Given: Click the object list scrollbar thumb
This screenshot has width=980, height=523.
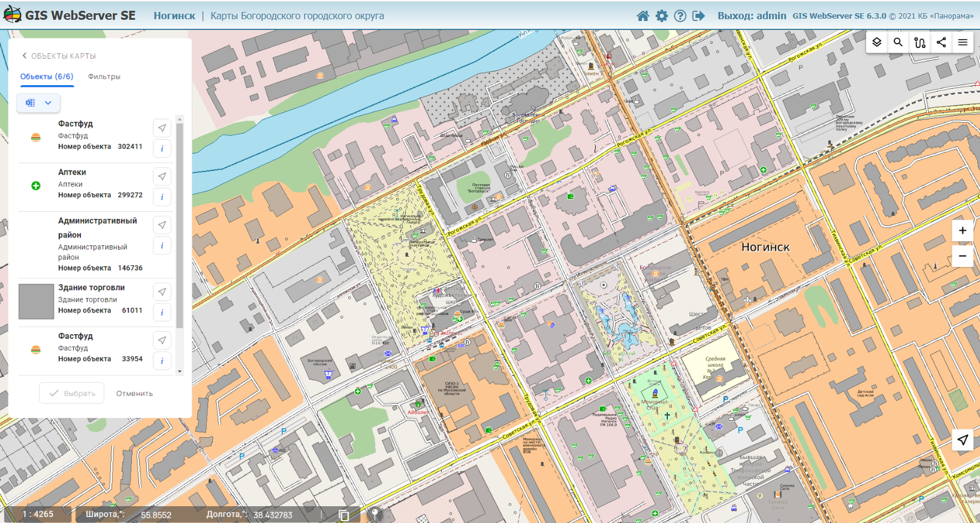Looking at the screenshot, I should click(179, 226).
